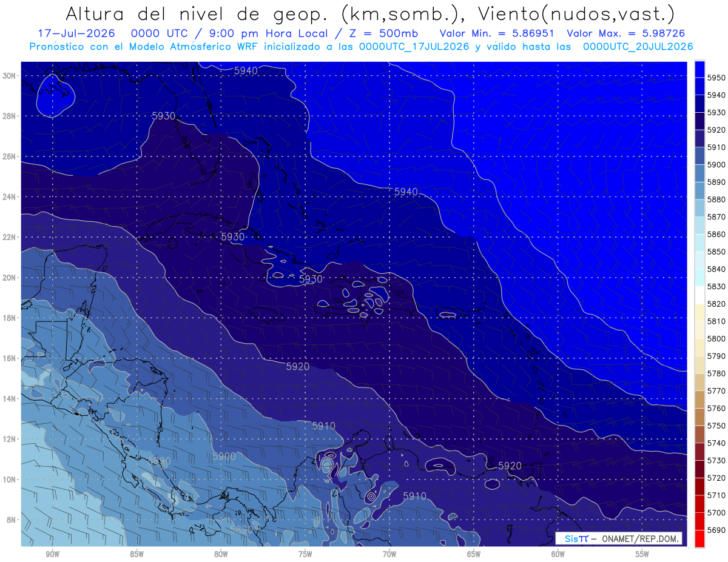Click the '5920' contour label near 10N east
Screen dimensions: 728x562
[x=510, y=466]
